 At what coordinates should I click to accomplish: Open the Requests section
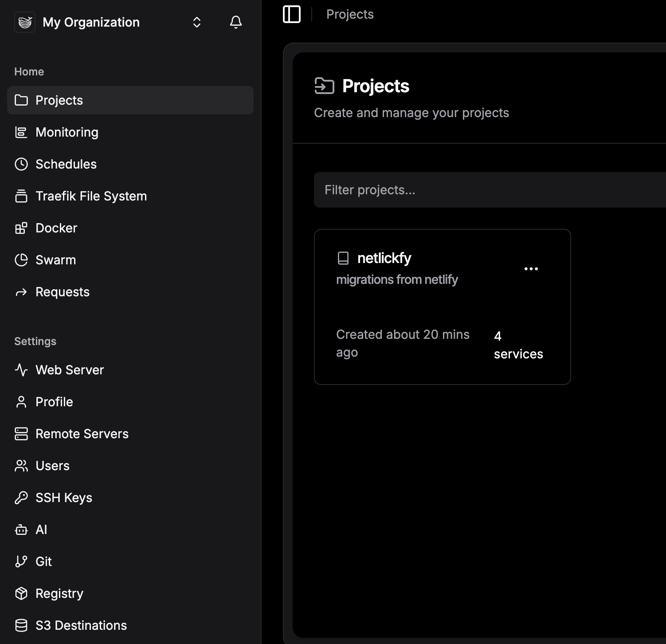tap(63, 292)
